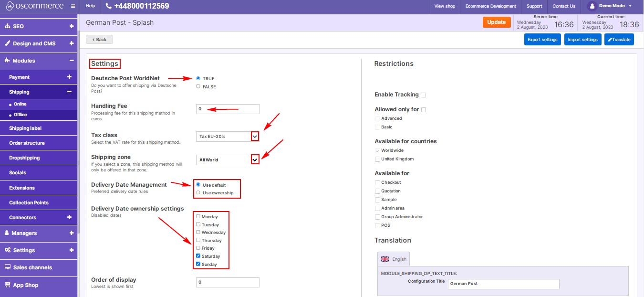Click the orange Update button

click(x=497, y=22)
